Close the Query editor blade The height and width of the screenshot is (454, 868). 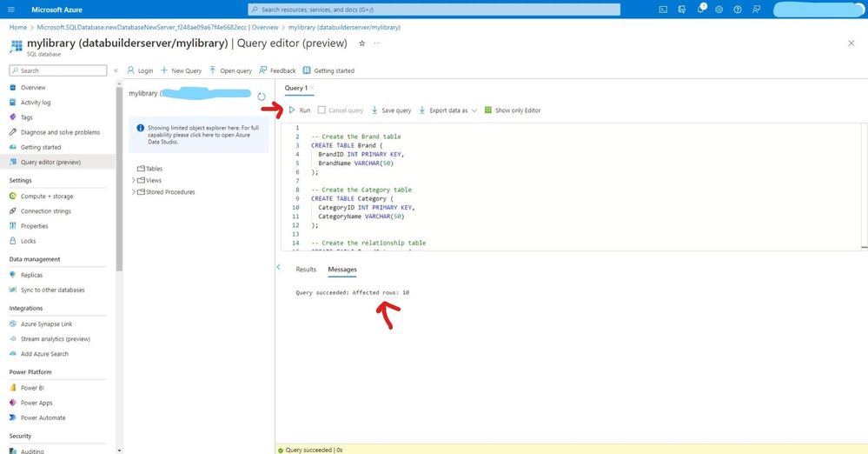tap(851, 43)
